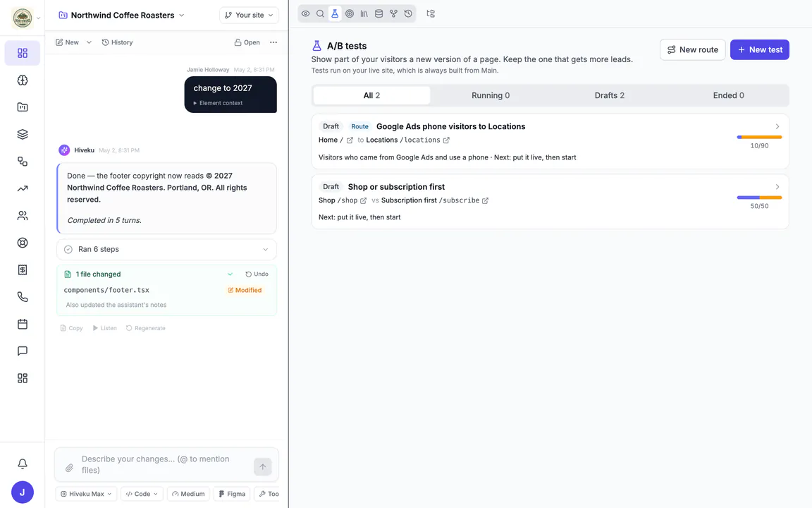Focus the Describe your changes input field
The image size is (812, 508).
pyautogui.click(x=164, y=464)
